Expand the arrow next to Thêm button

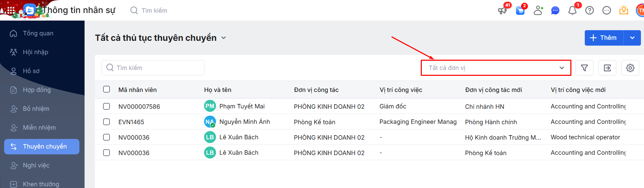pyautogui.click(x=632, y=38)
